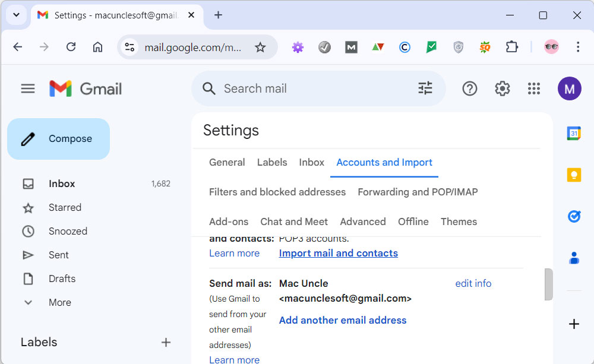Viewport: 594px width, 364px height.
Task: Bookmark the page with the star icon
Action: click(260, 46)
